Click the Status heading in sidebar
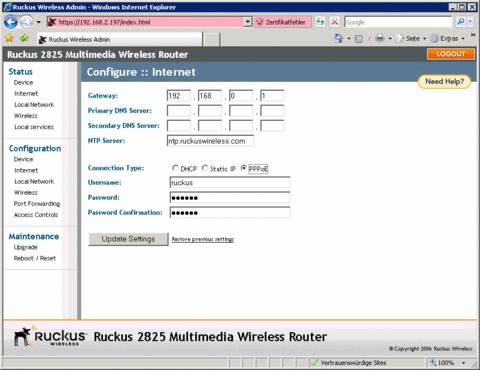 (x=21, y=72)
